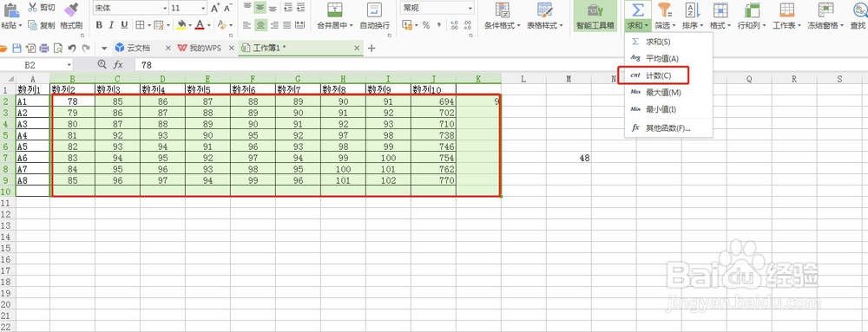
Task: Select cell containing 694
Action: [433, 101]
